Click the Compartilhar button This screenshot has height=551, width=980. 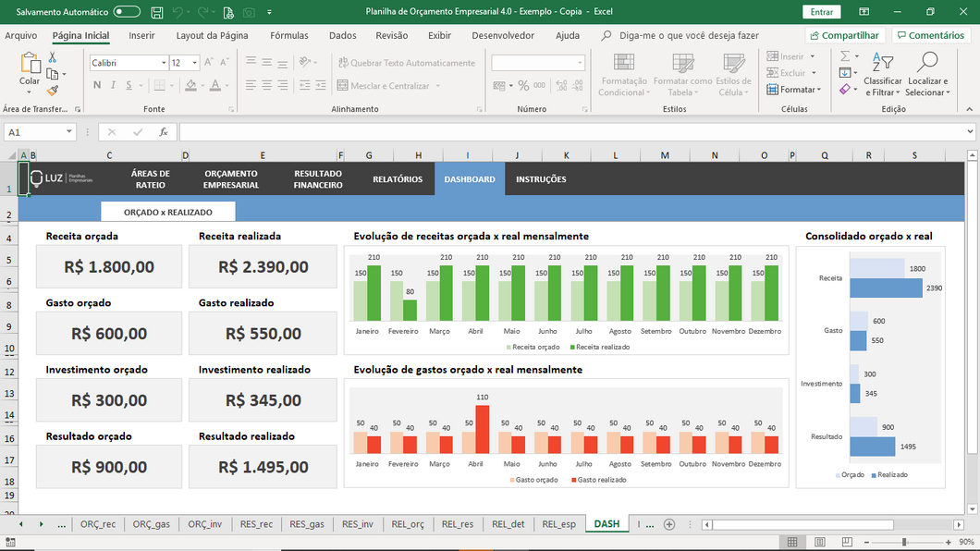point(842,35)
